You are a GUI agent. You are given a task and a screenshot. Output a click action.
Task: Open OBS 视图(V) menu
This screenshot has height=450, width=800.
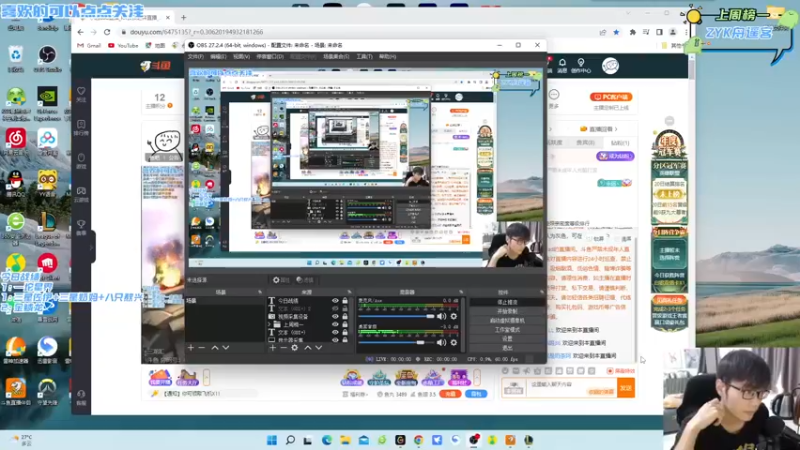point(241,57)
